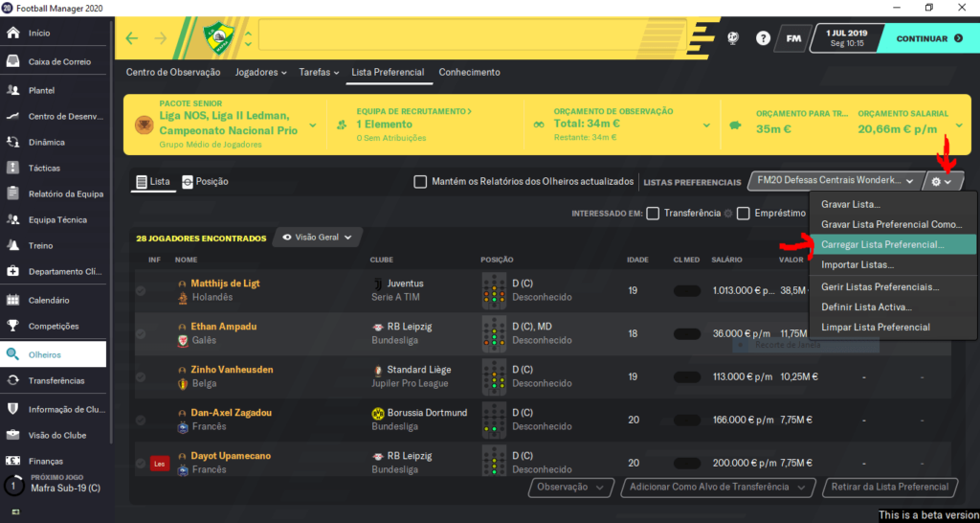This screenshot has height=523, width=980.
Task: Enable Mantém os Relatórios dos Olheiros actualizados
Action: [420, 182]
